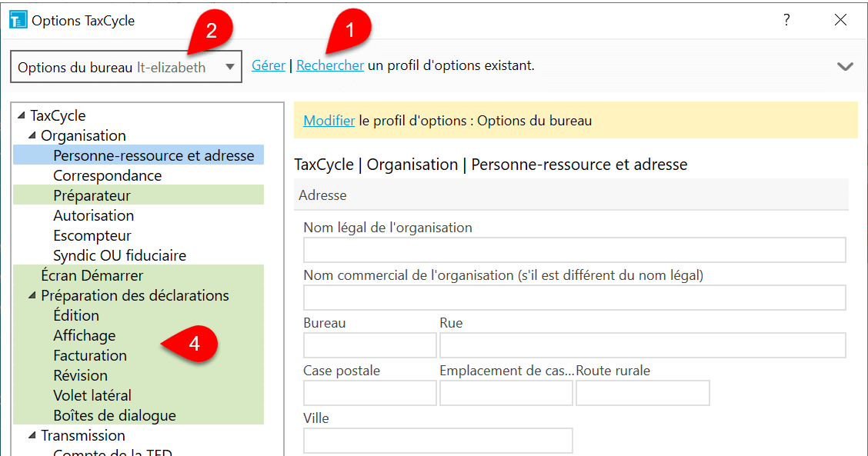The width and height of the screenshot is (868, 456).
Task: Click the Nom légal de l'organisation field
Action: [574, 250]
